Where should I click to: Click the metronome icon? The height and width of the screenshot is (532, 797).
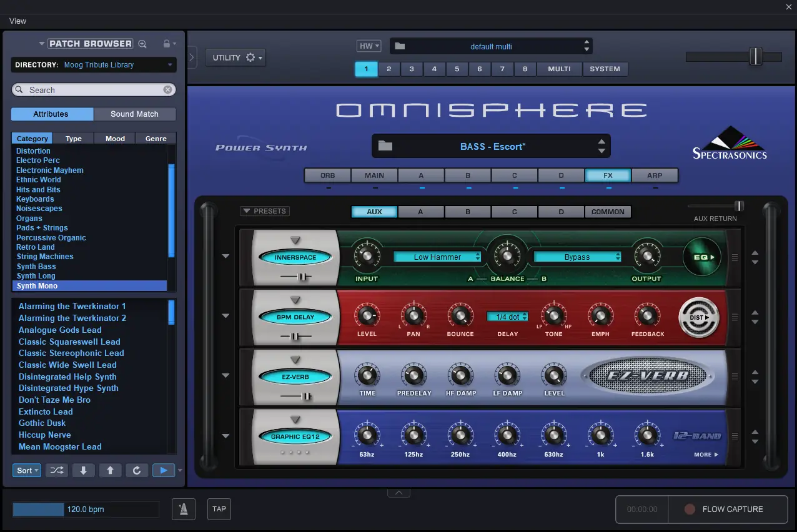184,509
